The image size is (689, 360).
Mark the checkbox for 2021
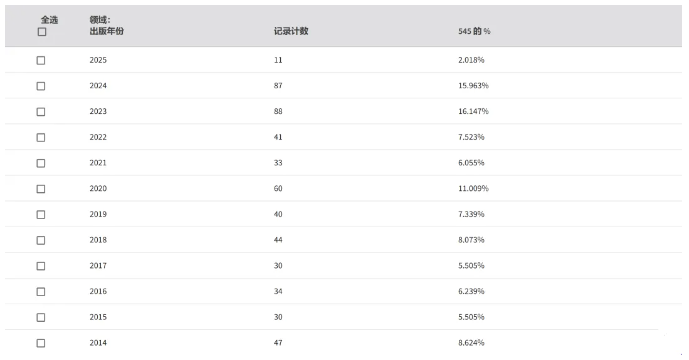coord(41,163)
